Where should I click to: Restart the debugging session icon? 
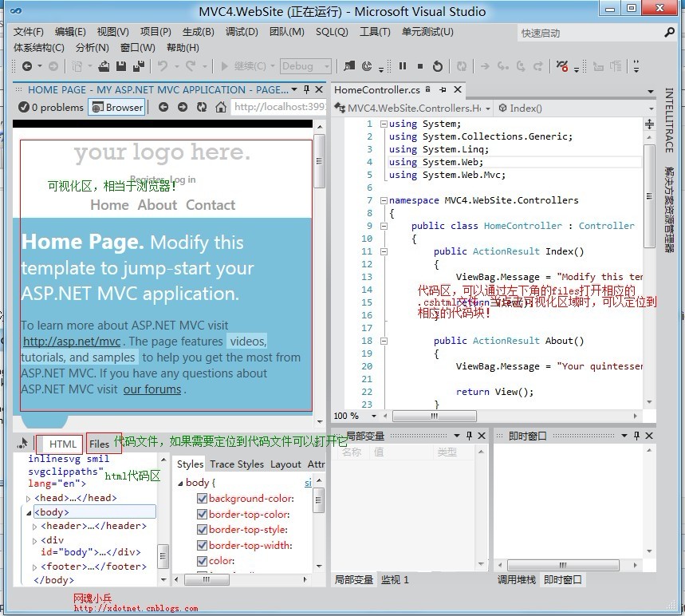point(437,66)
